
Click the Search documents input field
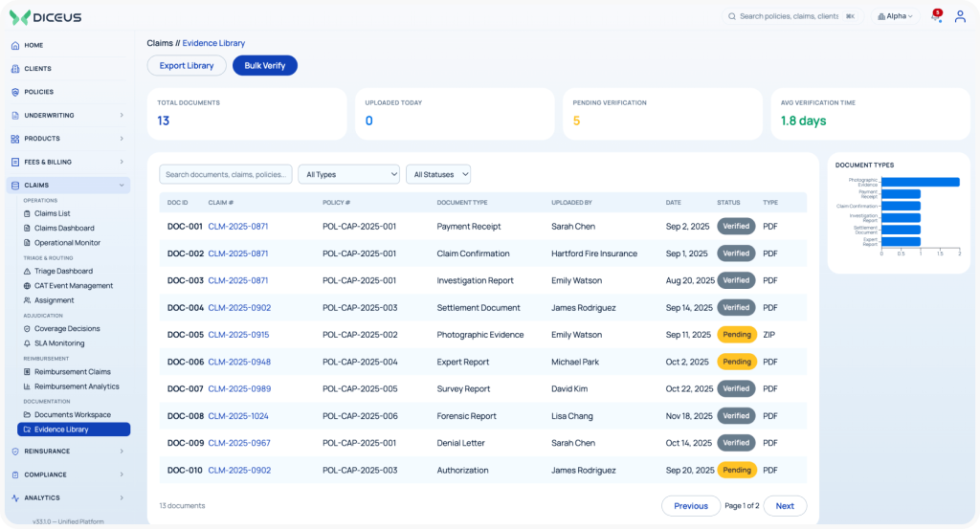[x=226, y=174]
